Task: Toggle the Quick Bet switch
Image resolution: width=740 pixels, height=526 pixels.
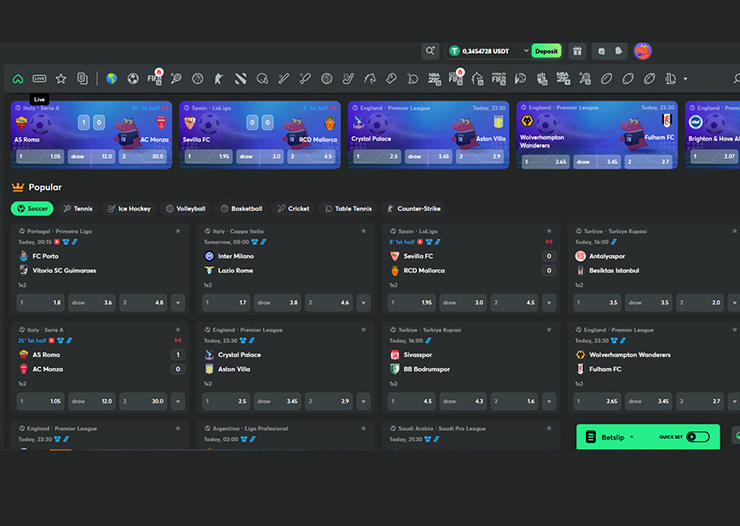Action: (x=697, y=437)
